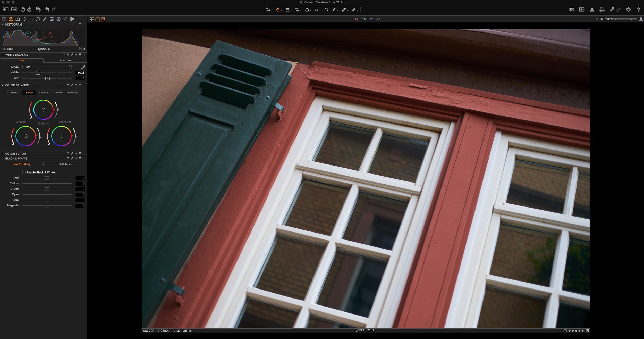This screenshot has width=644, height=339.
Task: Click White Balance auto adjust 'A' button
Action: pos(68,55)
